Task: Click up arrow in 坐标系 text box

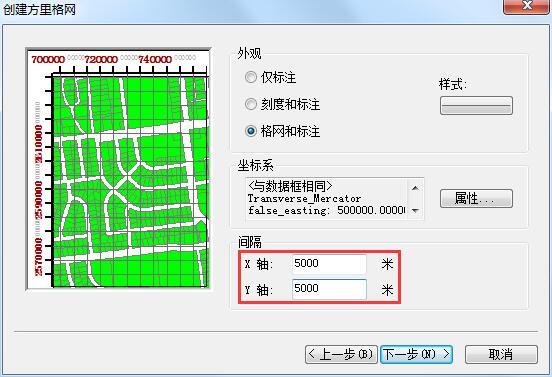Action: coord(415,188)
